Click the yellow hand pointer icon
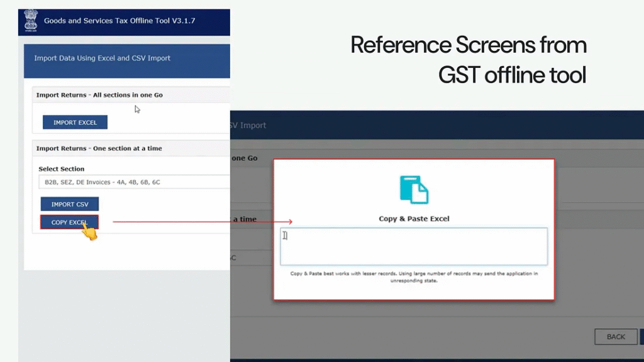644x362 pixels. point(89,231)
